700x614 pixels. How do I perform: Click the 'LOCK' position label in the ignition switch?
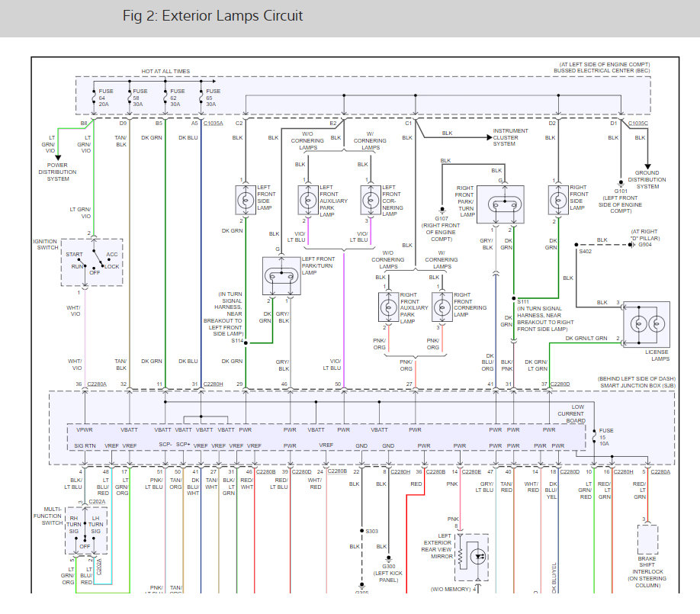[x=111, y=267]
